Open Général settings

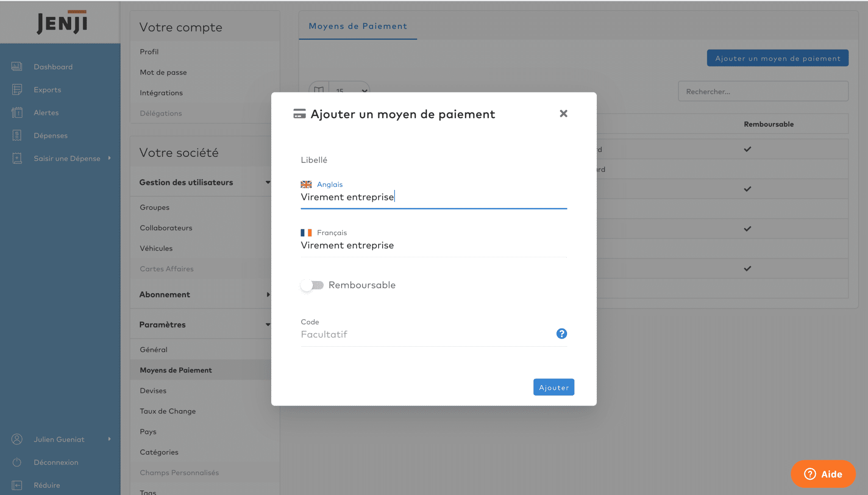coord(153,349)
